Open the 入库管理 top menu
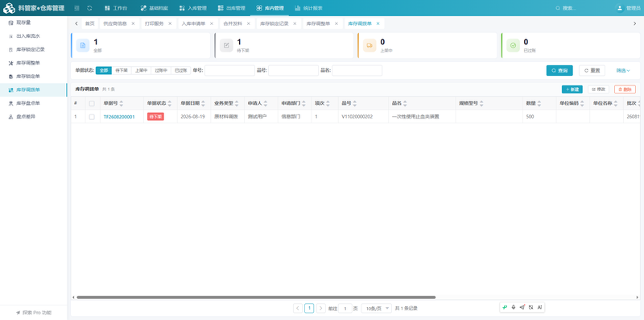Screen dimensions: 644x320 192,8
